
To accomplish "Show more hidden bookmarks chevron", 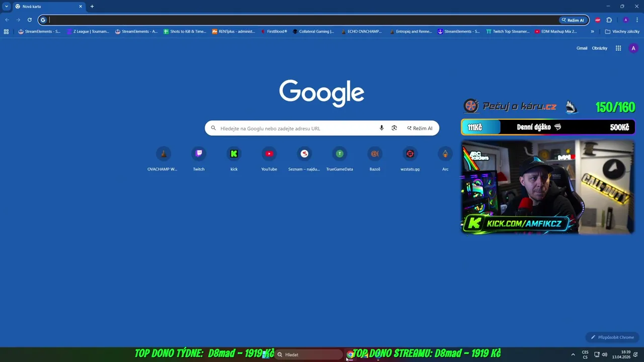I will coord(592,31).
